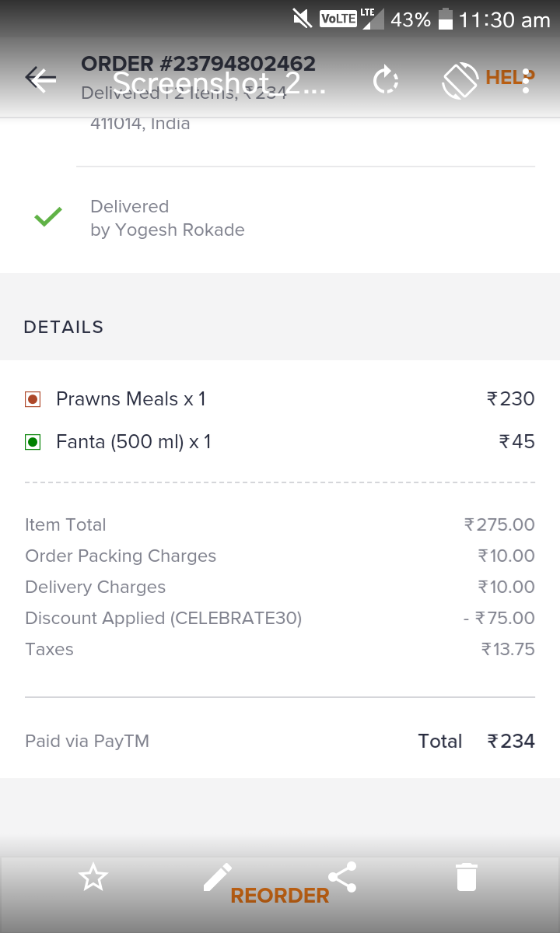560x933 pixels.
Task: Tap the veg indicator beside Fanta
Action: pos(33,443)
